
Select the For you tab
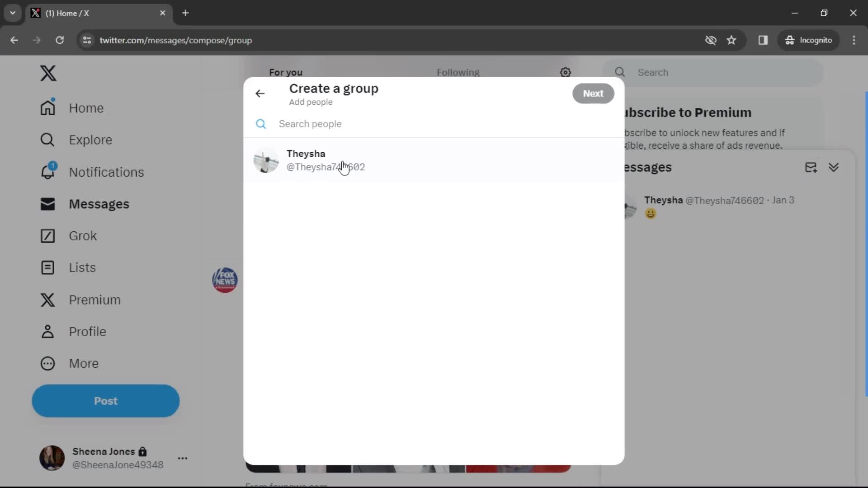click(x=286, y=72)
